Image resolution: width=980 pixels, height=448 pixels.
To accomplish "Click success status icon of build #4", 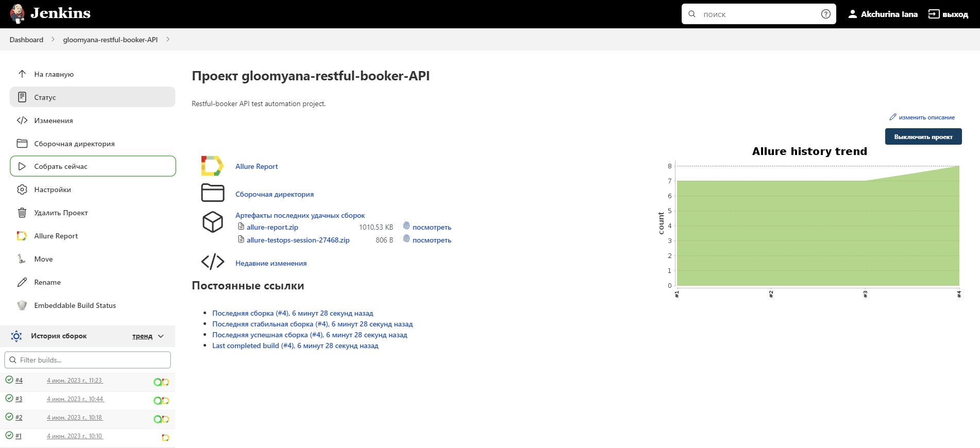I will [9, 380].
